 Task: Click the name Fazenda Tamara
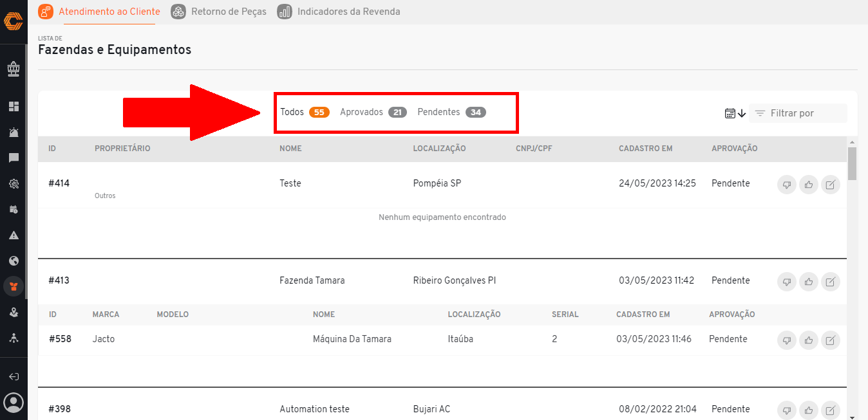click(312, 280)
